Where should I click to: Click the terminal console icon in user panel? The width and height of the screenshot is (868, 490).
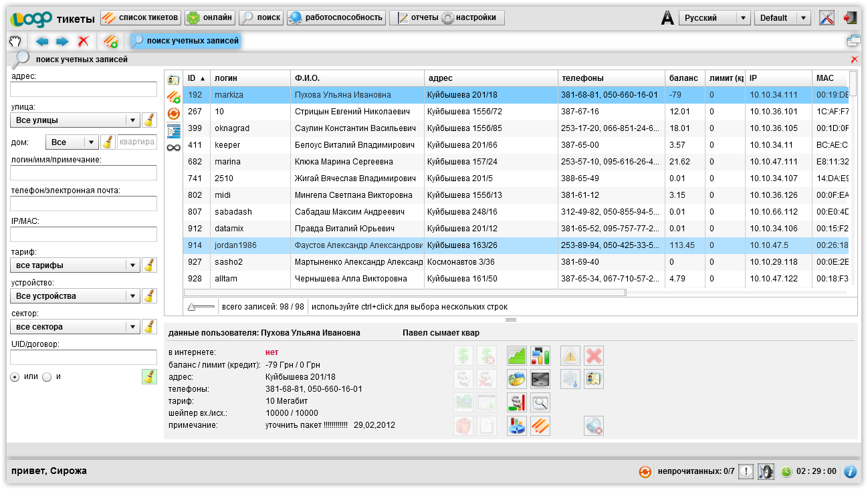[540, 380]
